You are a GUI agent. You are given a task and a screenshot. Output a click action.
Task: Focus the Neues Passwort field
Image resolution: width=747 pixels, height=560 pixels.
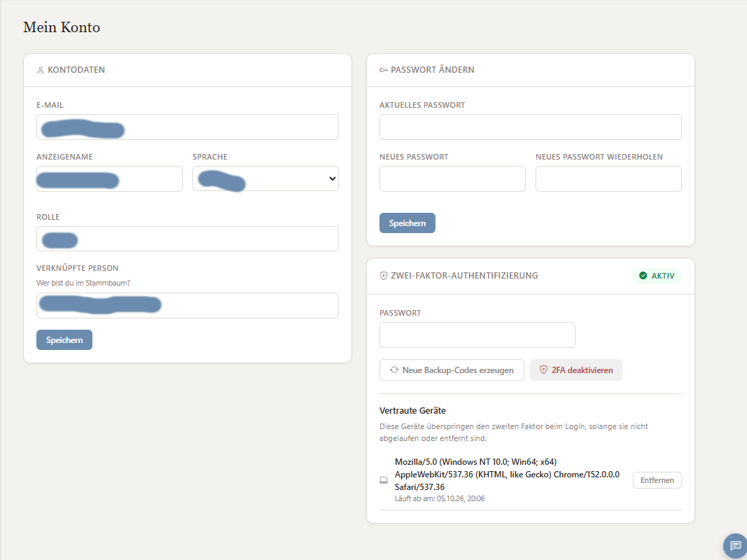452,179
